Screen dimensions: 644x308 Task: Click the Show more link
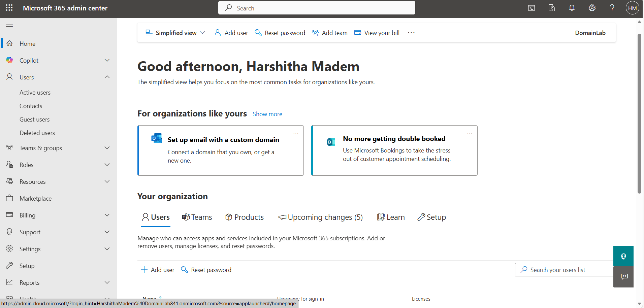point(267,114)
